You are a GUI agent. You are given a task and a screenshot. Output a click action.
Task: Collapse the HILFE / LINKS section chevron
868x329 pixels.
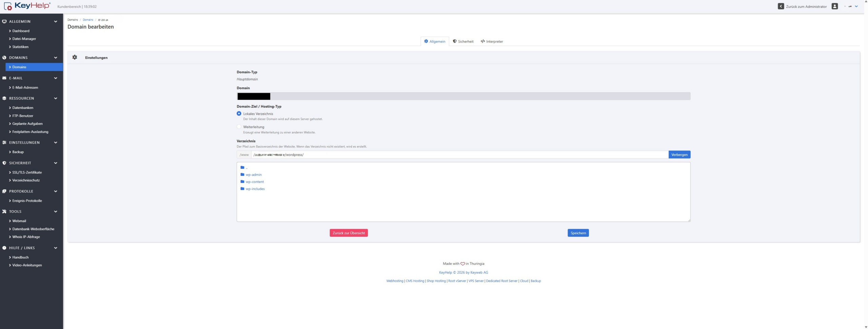coord(56,248)
